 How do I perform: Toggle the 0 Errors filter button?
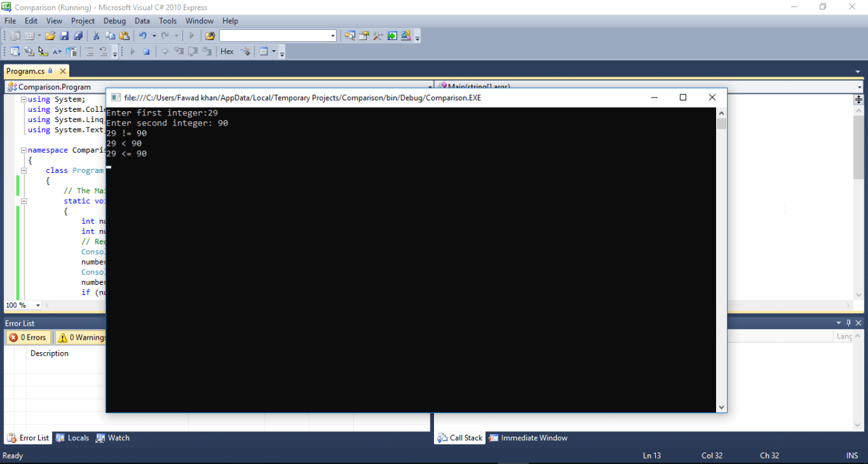(28, 337)
